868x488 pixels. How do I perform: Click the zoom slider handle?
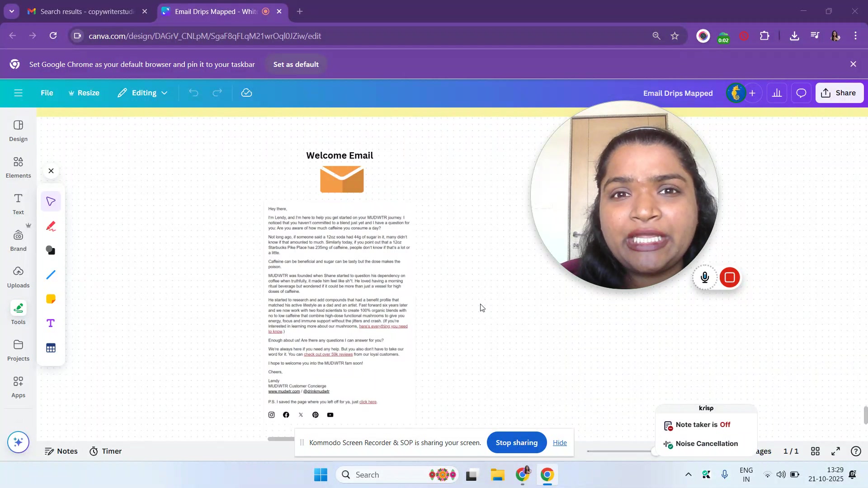[655, 451]
